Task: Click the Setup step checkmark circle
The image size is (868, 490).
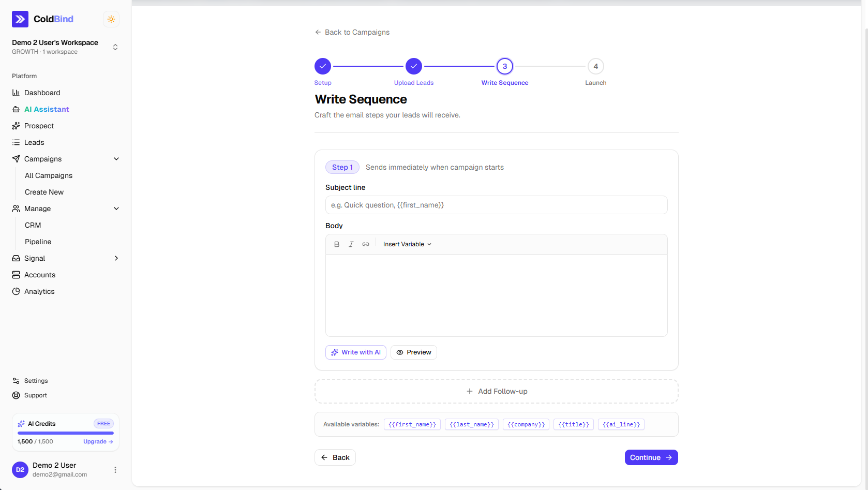Action: tap(323, 66)
